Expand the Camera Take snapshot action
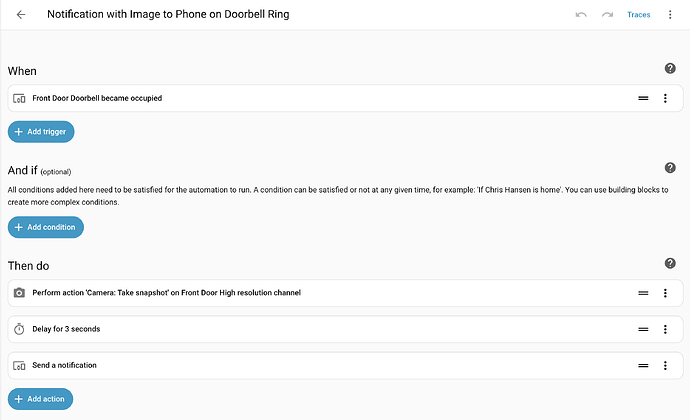This screenshot has width=690, height=420. 300,293
